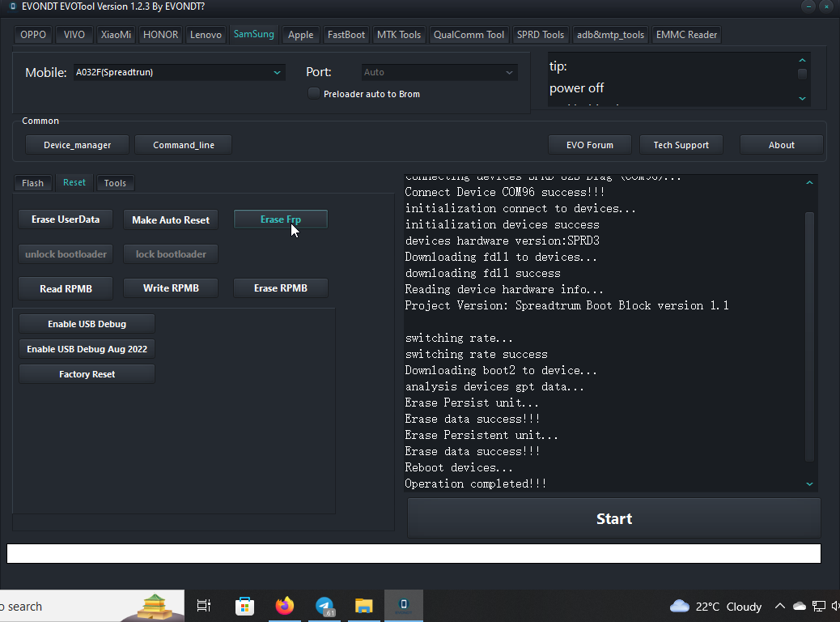Switch to the HONOR tab
Image resolution: width=840 pixels, height=622 pixels.
pos(161,35)
